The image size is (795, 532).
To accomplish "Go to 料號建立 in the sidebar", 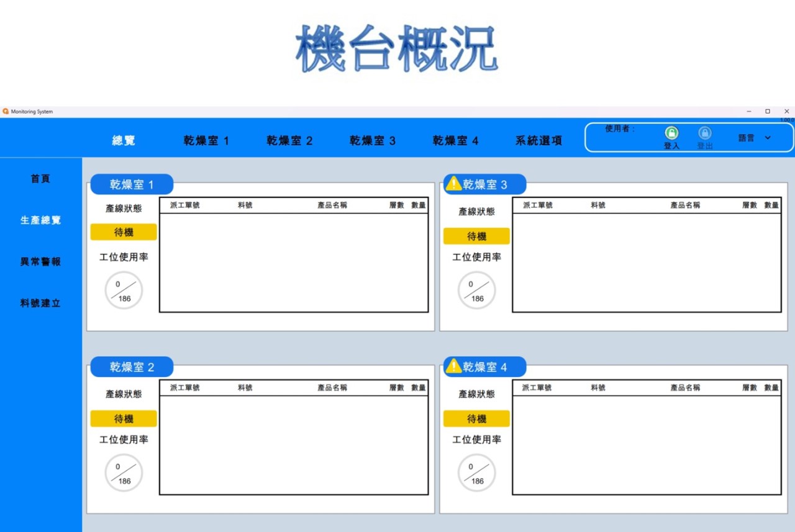I will pos(40,304).
